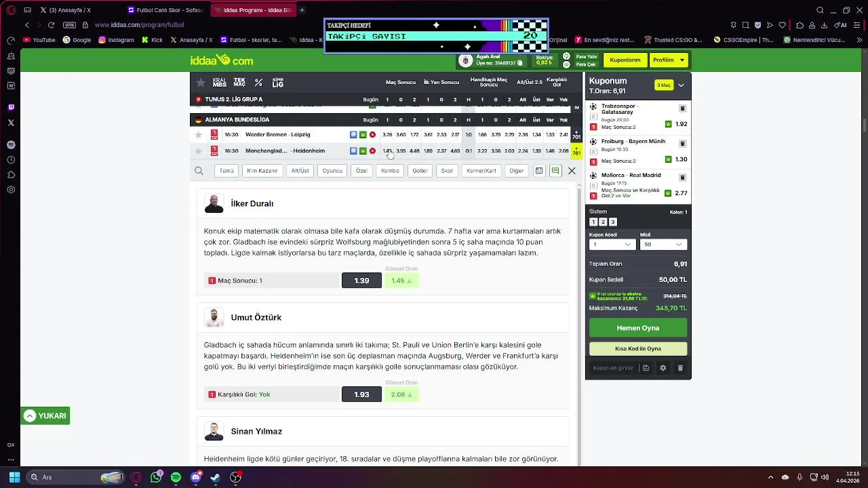Star the Monchengladbach - Heidenheim match

[x=199, y=151]
